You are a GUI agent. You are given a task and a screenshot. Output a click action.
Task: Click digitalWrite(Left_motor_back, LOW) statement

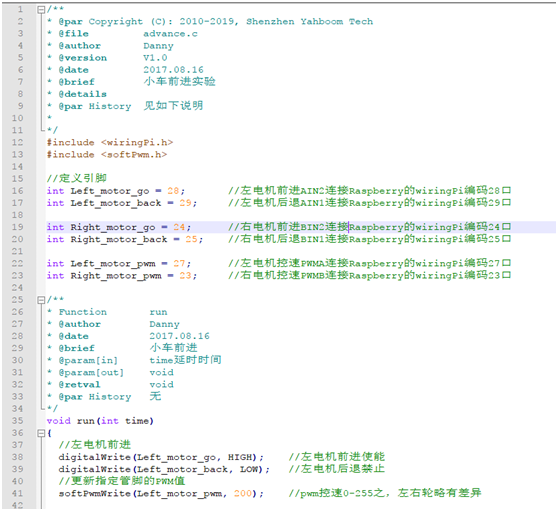tap(164, 469)
